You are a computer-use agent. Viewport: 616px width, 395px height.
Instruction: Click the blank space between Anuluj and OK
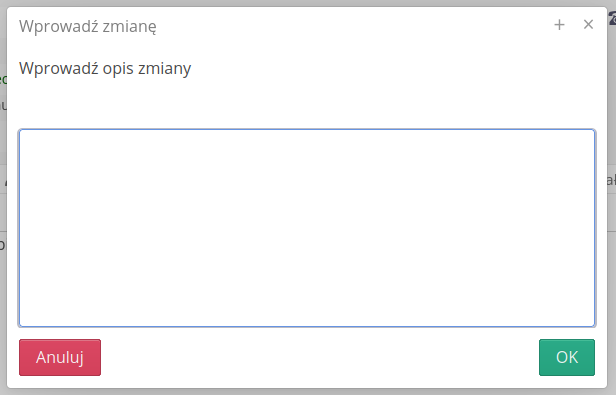[x=320, y=357]
